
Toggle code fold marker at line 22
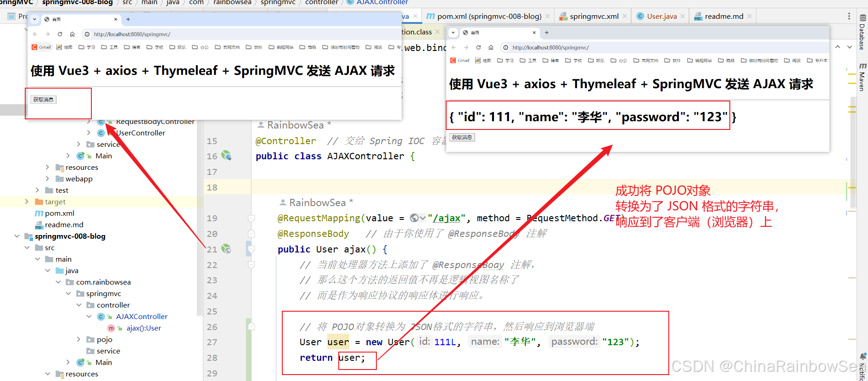(x=251, y=265)
